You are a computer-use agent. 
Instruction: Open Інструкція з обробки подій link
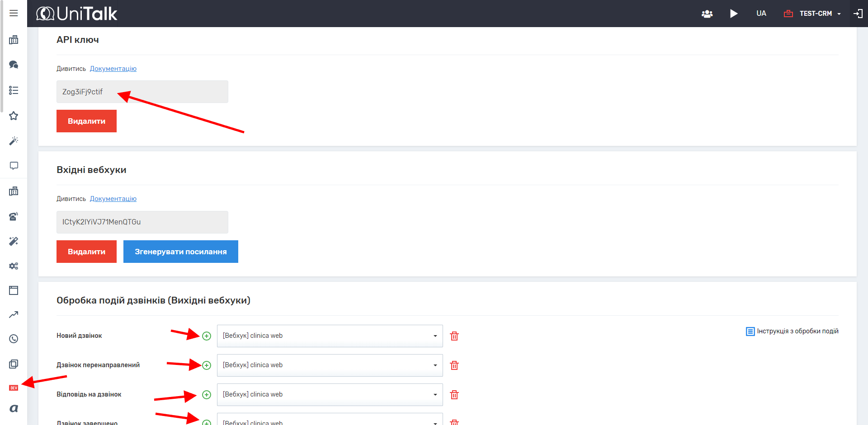(x=792, y=331)
